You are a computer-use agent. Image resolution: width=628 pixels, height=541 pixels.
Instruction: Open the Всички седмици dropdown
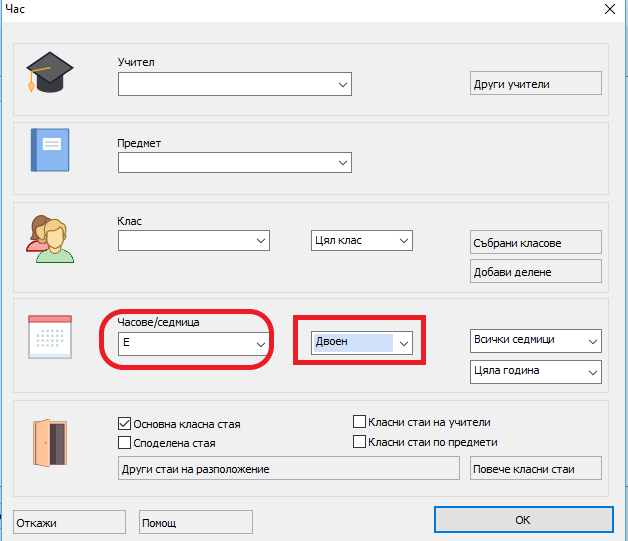593,341
